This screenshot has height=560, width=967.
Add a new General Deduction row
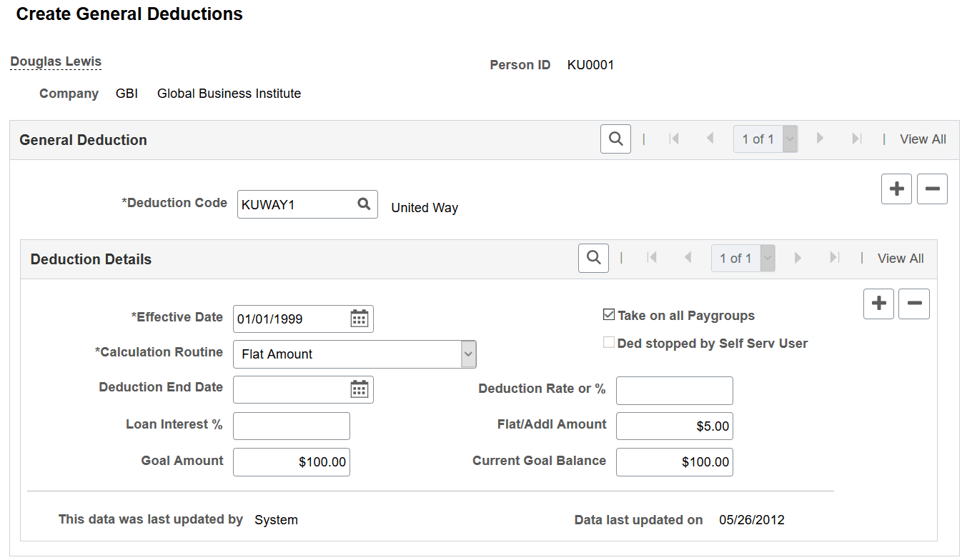(x=896, y=189)
